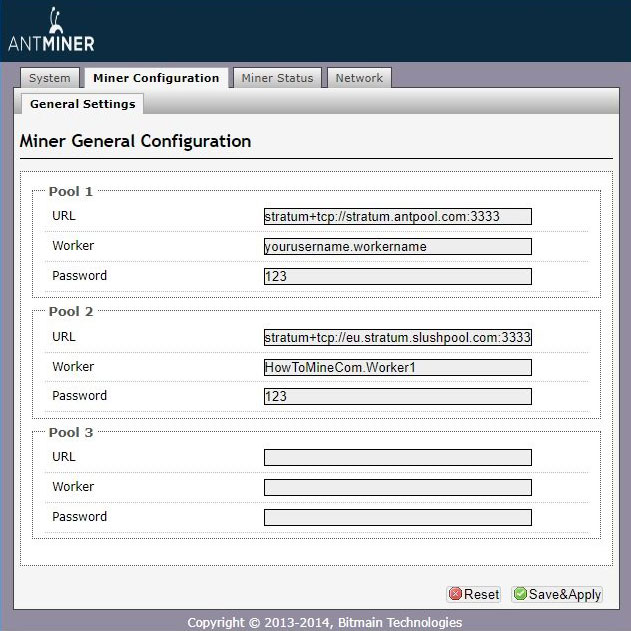Click the empty Pool 3 Worker field

coord(398,487)
